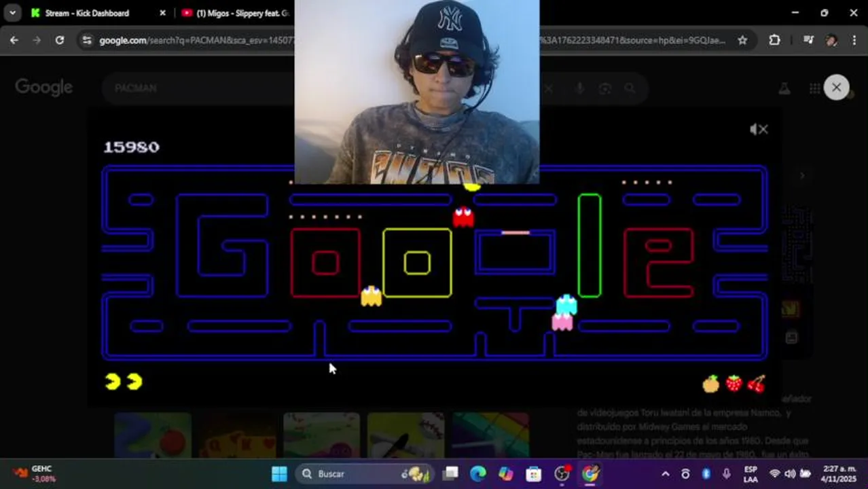The width and height of the screenshot is (868, 489).
Task: Open the Chrome profile avatar
Action: point(831,40)
